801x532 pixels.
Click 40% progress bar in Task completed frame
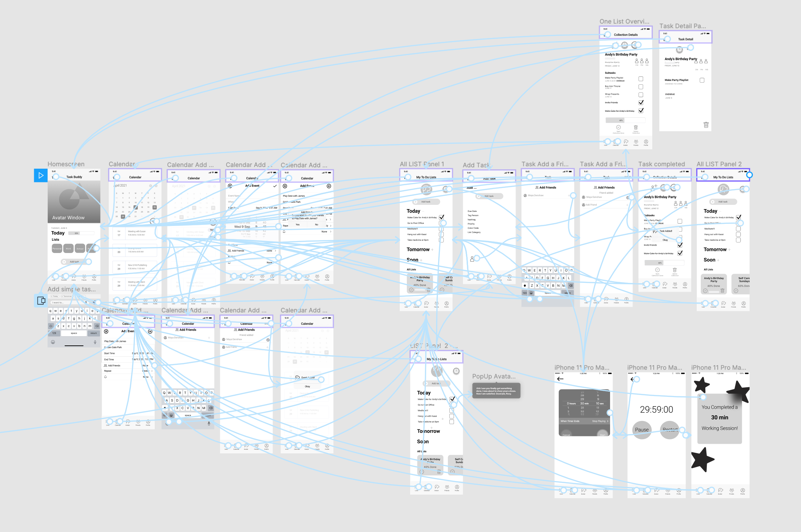665,263
